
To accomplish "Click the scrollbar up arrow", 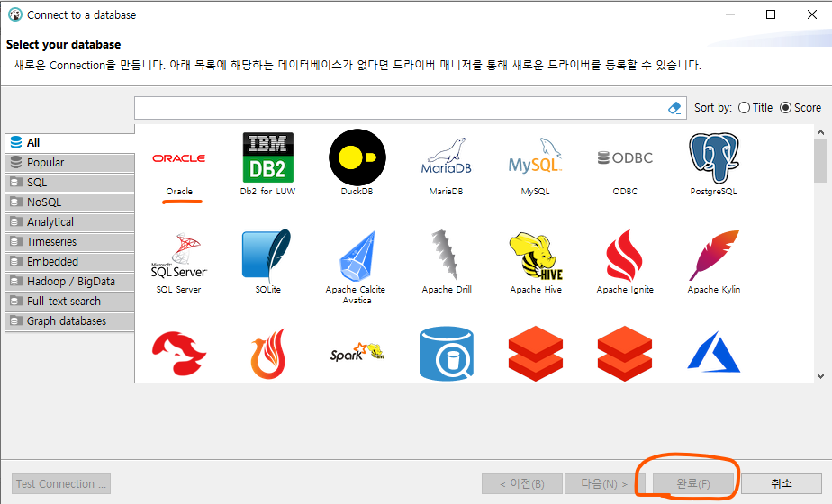I will pos(821,132).
